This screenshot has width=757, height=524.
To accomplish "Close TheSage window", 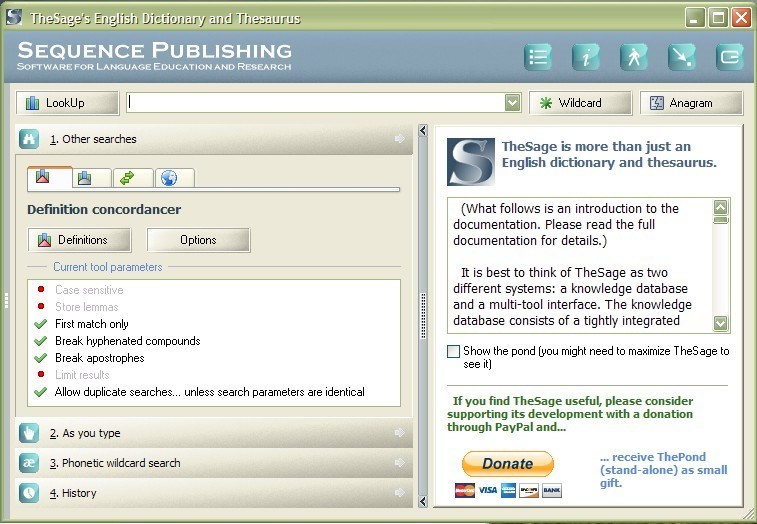I will [741, 18].
